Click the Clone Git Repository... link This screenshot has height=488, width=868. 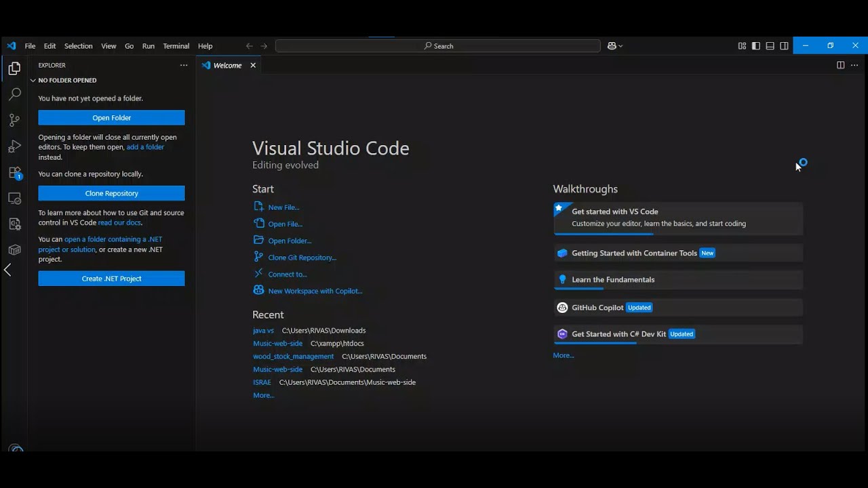[302, 258]
